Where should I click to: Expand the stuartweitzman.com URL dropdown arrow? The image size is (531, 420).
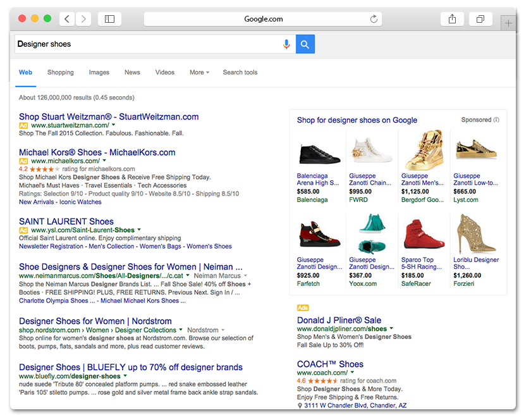point(113,125)
